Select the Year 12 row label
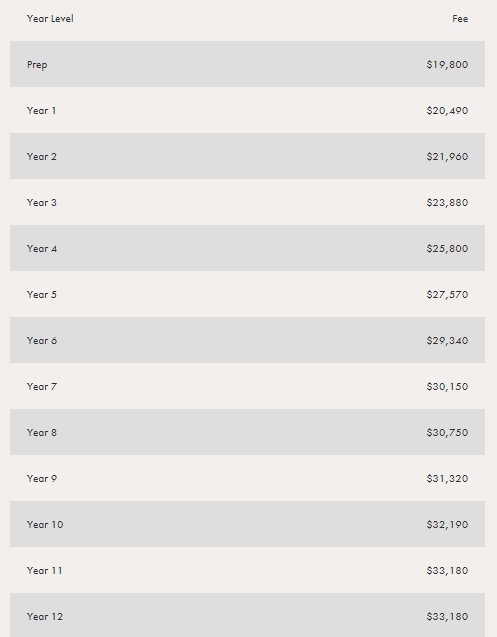497x637 pixels. 45,616
